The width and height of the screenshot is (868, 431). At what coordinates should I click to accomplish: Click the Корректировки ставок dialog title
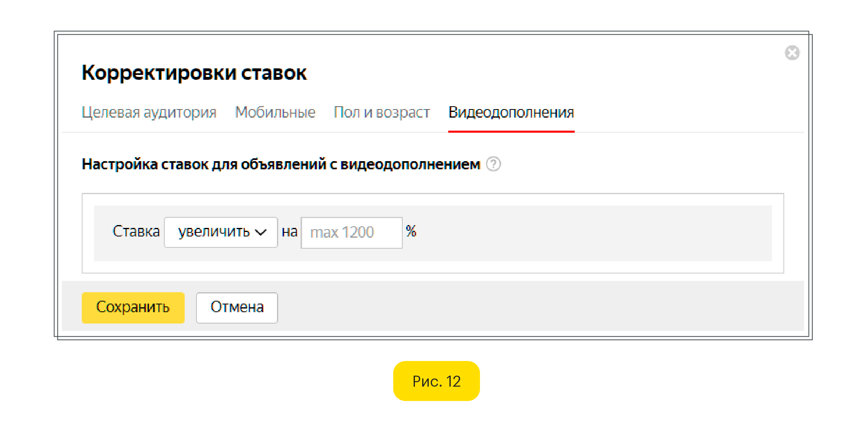(x=194, y=73)
